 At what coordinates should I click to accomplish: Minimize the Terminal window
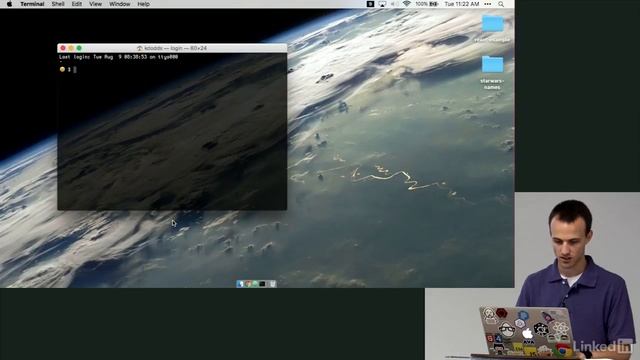point(71,48)
